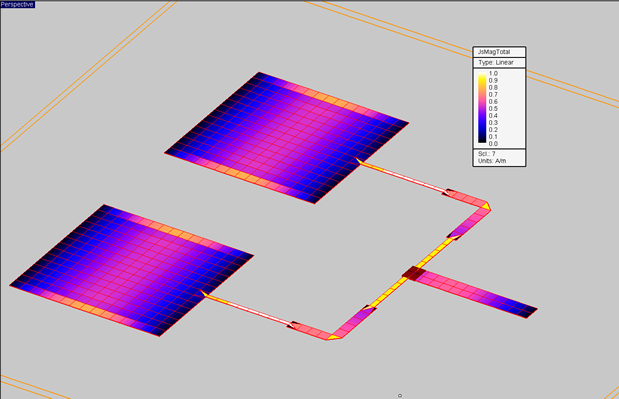Select the lower-left patch antenna surface
This screenshot has width=619, height=399.
(131, 270)
